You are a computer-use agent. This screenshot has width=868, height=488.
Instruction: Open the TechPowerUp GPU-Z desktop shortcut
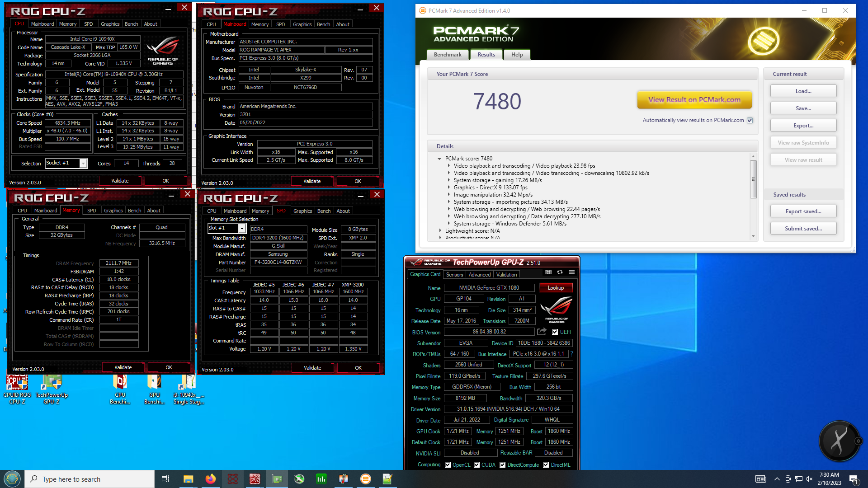coord(52,389)
